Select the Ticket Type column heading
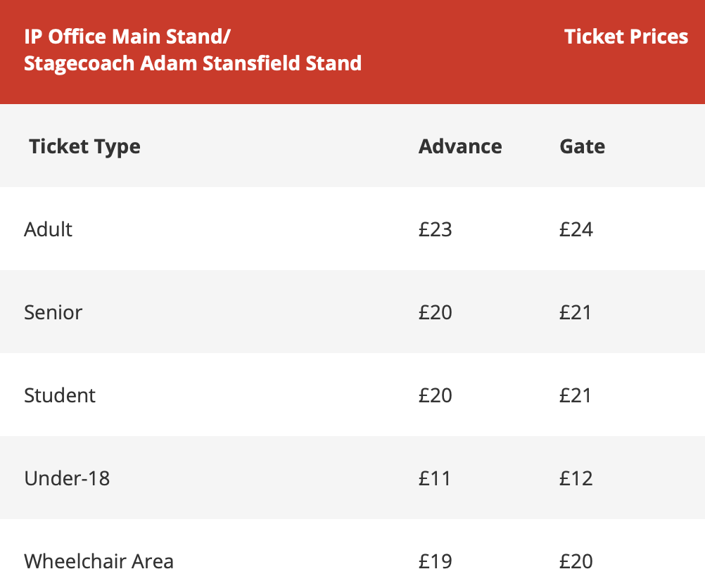 (x=84, y=146)
